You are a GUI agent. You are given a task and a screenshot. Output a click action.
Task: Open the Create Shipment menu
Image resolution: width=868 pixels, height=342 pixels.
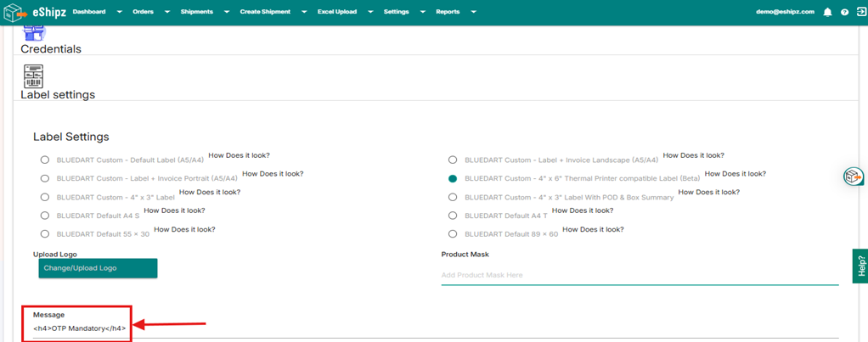coord(265,12)
